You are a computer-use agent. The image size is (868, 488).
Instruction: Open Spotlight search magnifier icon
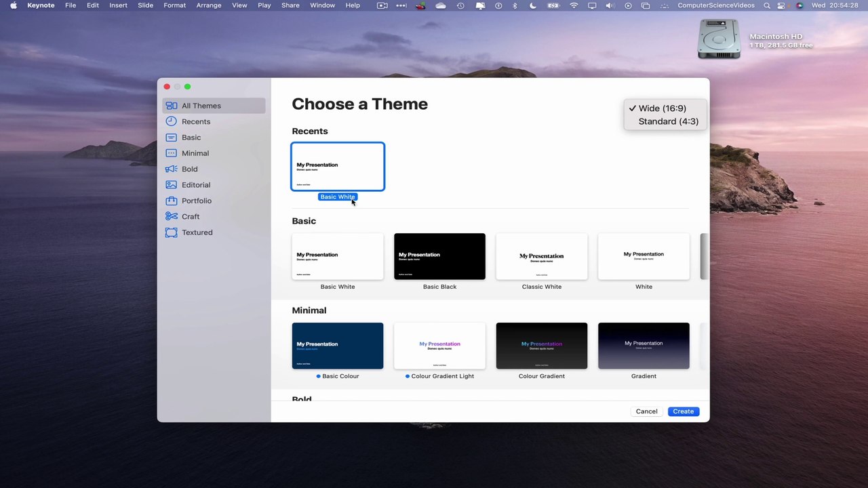pyautogui.click(x=767, y=5)
